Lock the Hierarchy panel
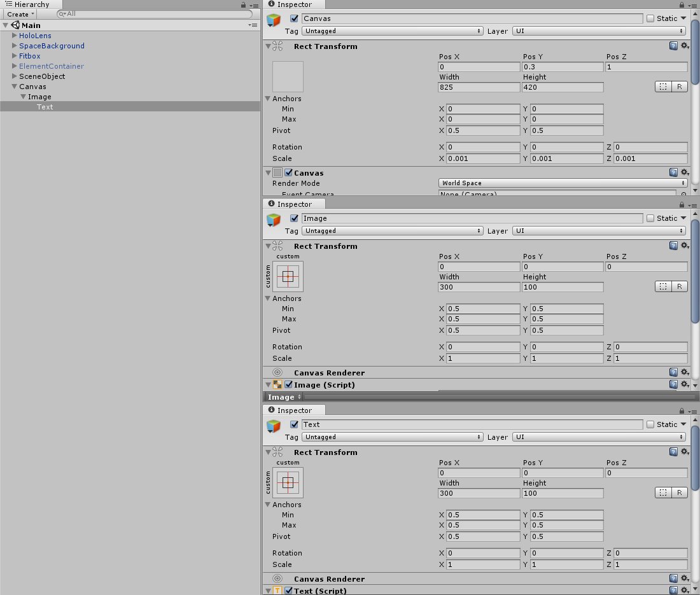This screenshot has width=700, height=595. (x=243, y=5)
